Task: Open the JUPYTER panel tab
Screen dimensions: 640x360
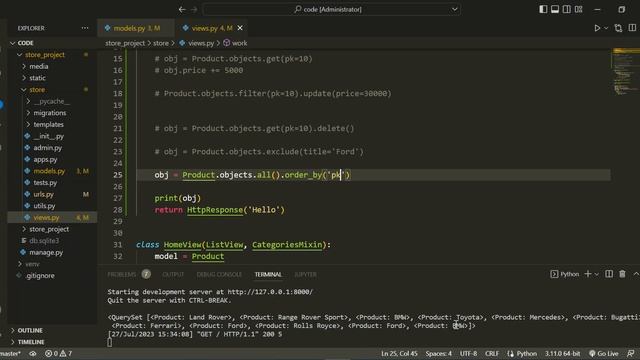Action: (x=305, y=274)
